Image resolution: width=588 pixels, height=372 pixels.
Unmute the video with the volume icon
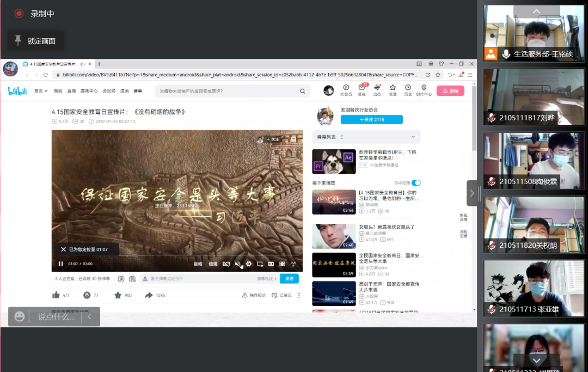237,264
